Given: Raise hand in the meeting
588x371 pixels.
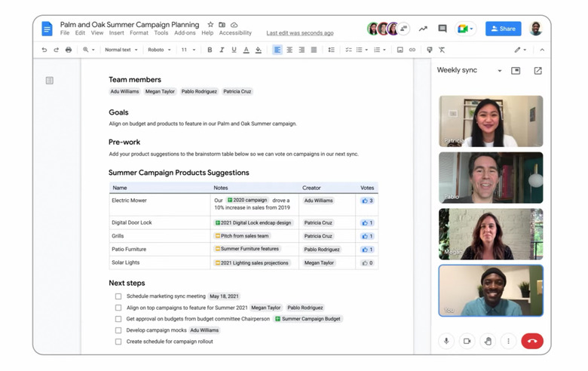Looking at the screenshot, I should point(488,341).
